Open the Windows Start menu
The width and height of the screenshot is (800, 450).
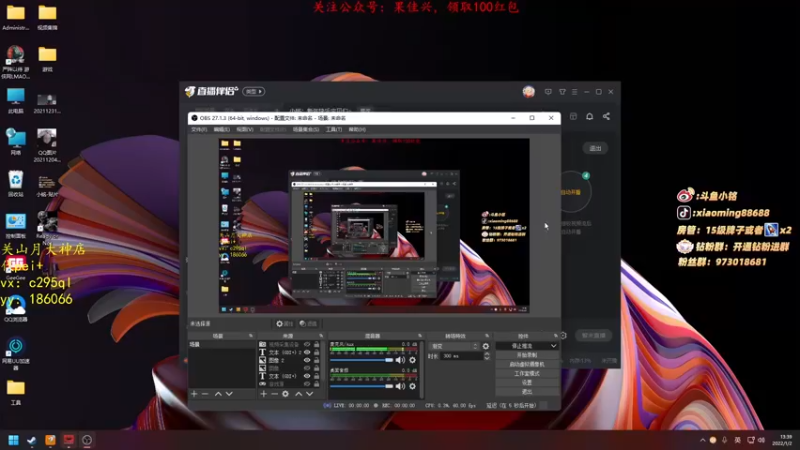13,440
